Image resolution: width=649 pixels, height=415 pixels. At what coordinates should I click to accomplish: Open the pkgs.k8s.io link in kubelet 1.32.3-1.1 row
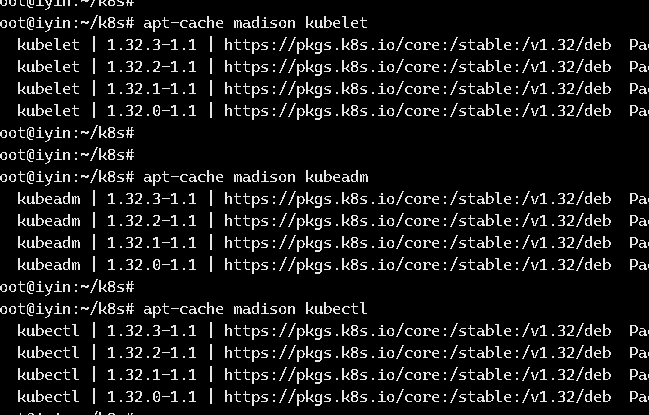tap(417, 45)
